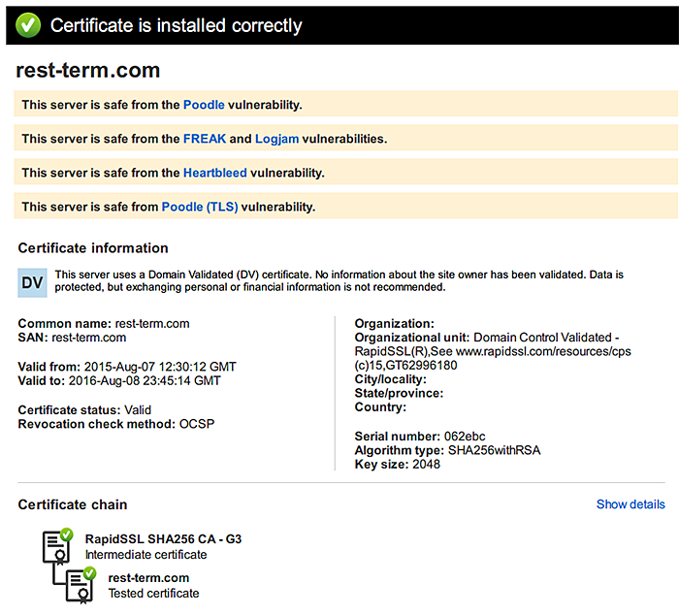Click the serial number value 062ebc
Image resolution: width=679 pixels, height=616 pixels.
(464, 436)
